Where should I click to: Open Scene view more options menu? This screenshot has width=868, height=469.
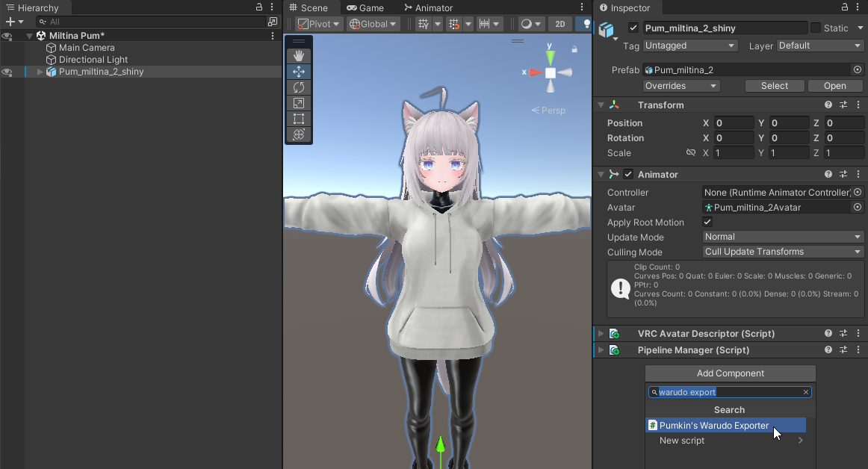pos(582,7)
